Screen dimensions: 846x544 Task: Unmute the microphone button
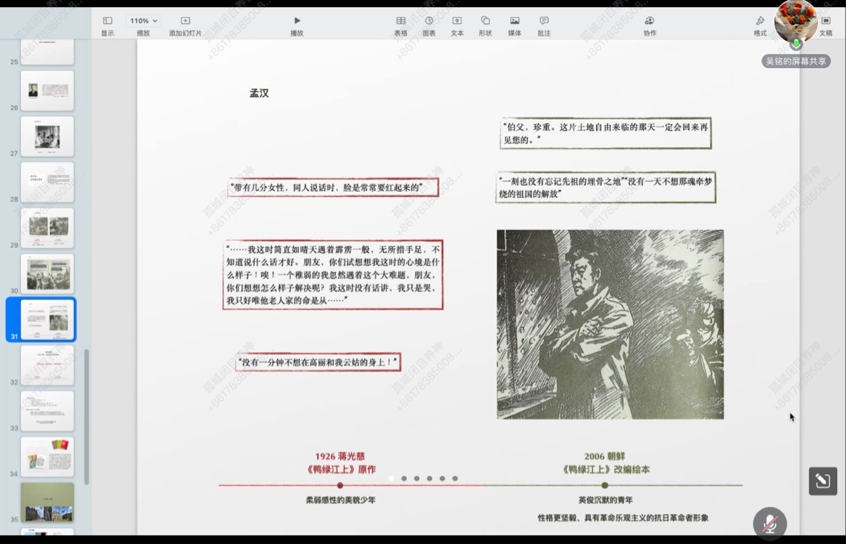pyautogui.click(x=769, y=523)
